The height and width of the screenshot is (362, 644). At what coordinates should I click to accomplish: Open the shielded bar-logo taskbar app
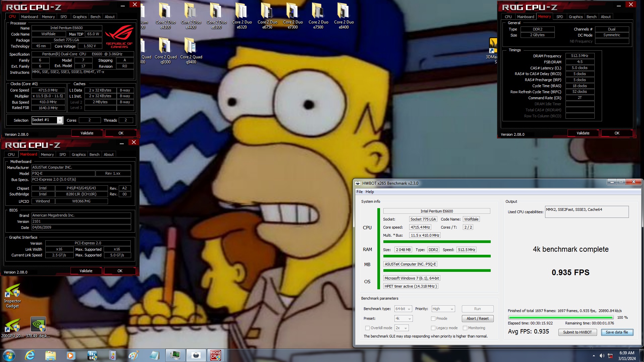coord(92,355)
